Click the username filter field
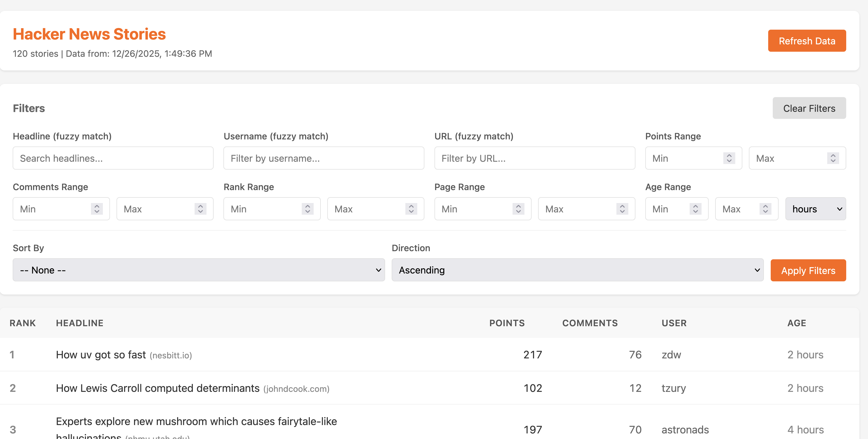This screenshot has width=868, height=439. click(x=324, y=158)
